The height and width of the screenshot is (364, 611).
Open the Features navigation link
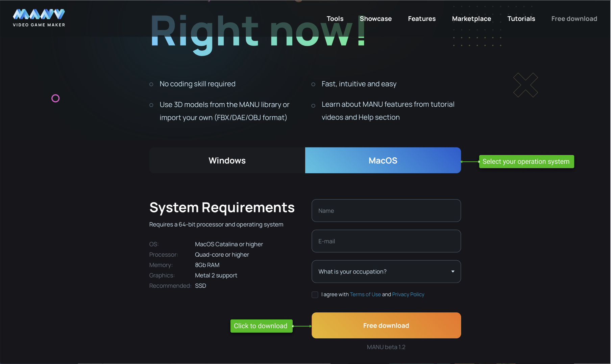pyautogui.click(x=421, y=19)
